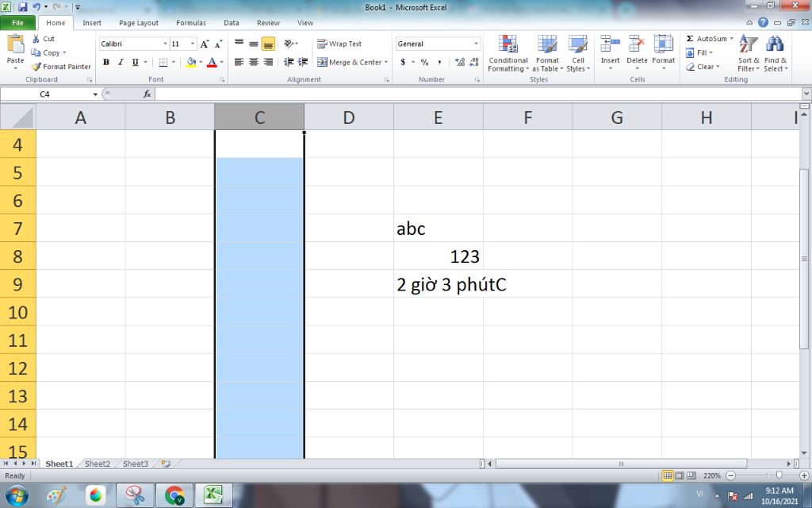Click the Insert Function fx icon

pos(147,94)
